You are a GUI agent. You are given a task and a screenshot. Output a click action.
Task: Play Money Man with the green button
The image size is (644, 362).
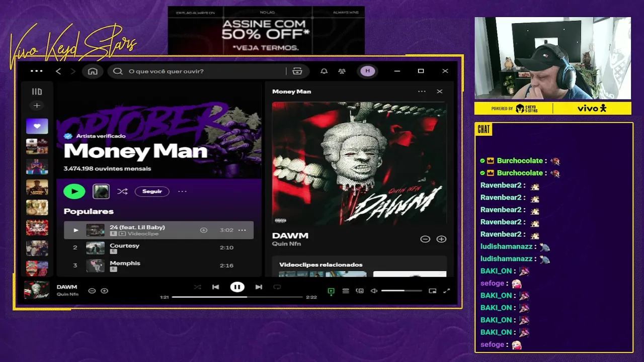click(74, 191)
